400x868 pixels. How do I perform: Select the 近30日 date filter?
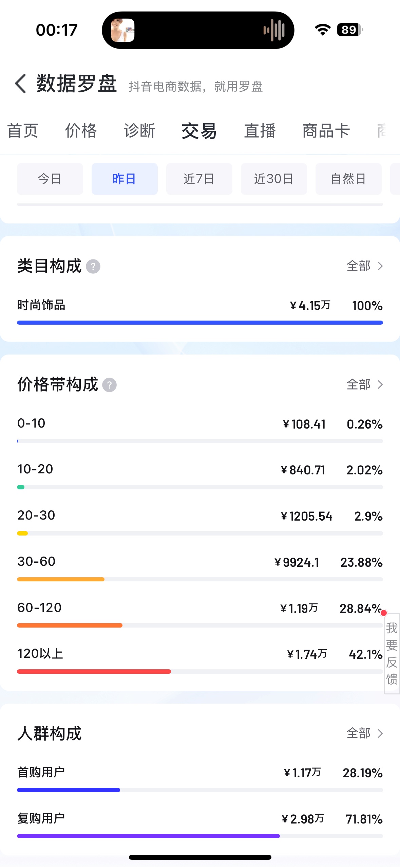click(x=274, y=179)
